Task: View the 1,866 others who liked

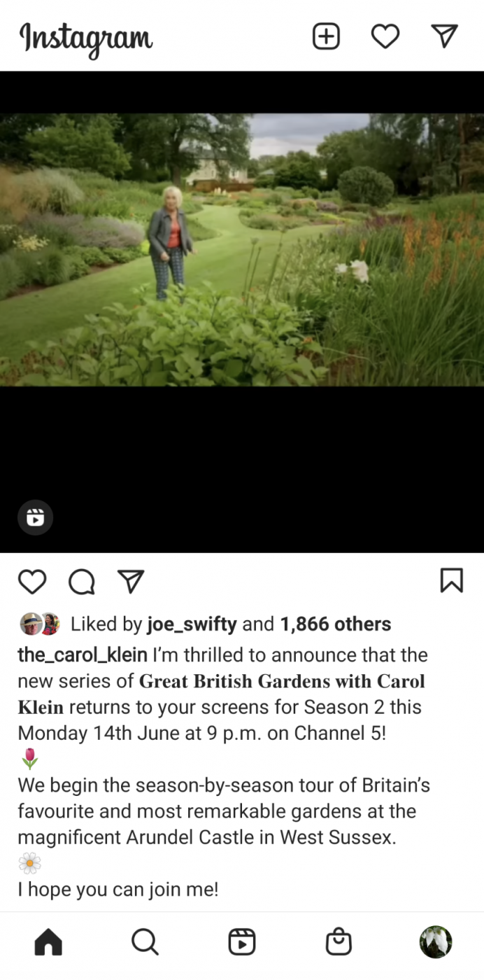Action: pos(336,624)
